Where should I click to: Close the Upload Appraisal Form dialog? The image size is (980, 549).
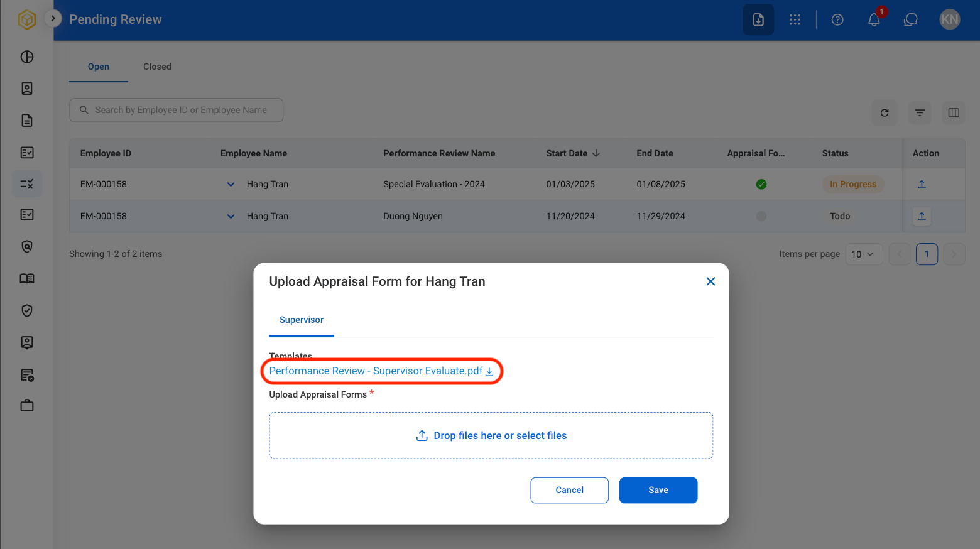pyautogui.click(x=710, y=281)
